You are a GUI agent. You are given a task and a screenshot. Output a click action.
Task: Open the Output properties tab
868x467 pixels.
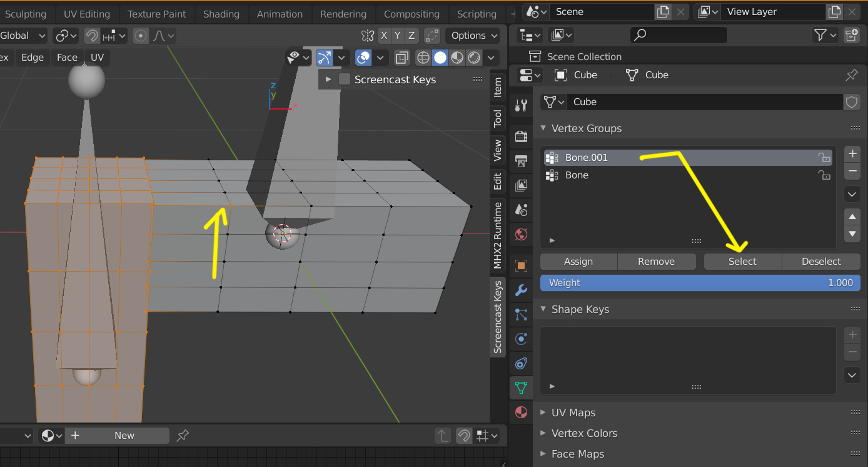pos(521,161)
